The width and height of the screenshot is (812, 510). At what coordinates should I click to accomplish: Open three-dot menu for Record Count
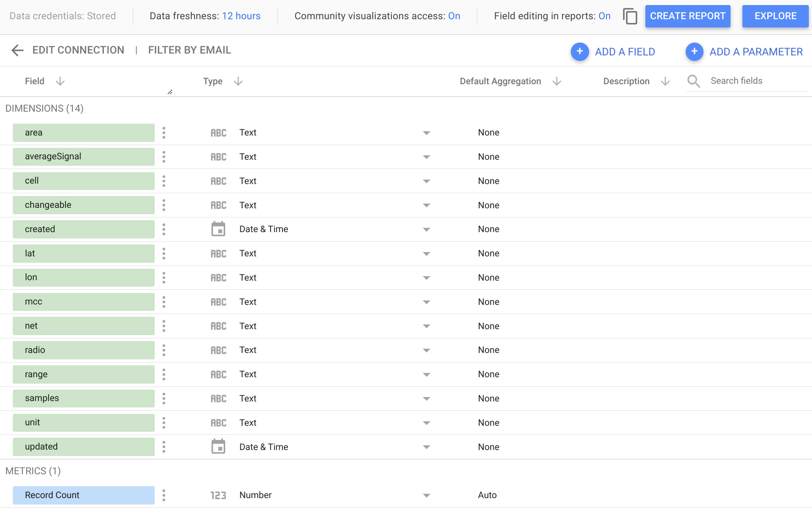(x=164, y=495)
